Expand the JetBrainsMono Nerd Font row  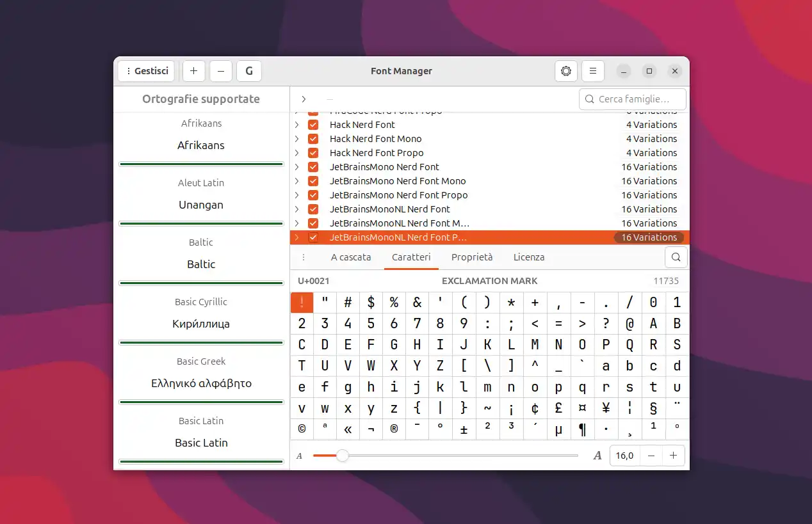tap(296, 167)
